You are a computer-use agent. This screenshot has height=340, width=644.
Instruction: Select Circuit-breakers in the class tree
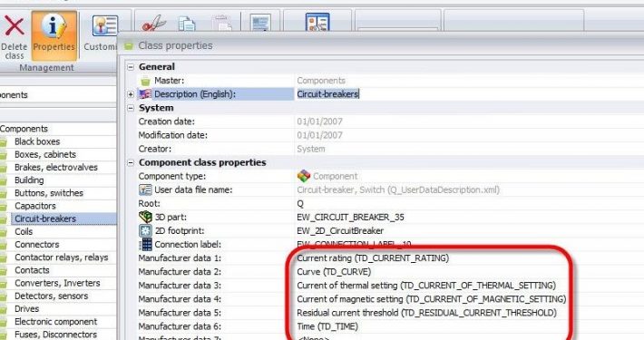[x=45, y=219]
